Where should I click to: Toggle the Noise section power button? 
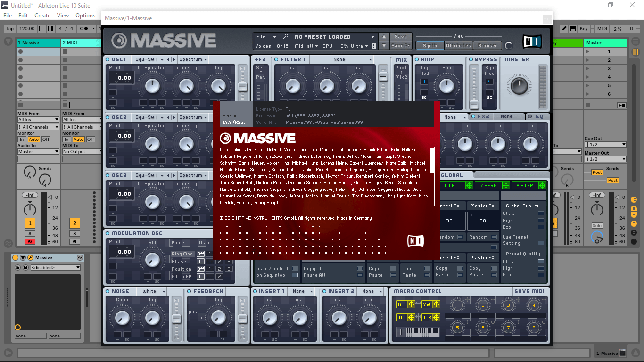108,291
